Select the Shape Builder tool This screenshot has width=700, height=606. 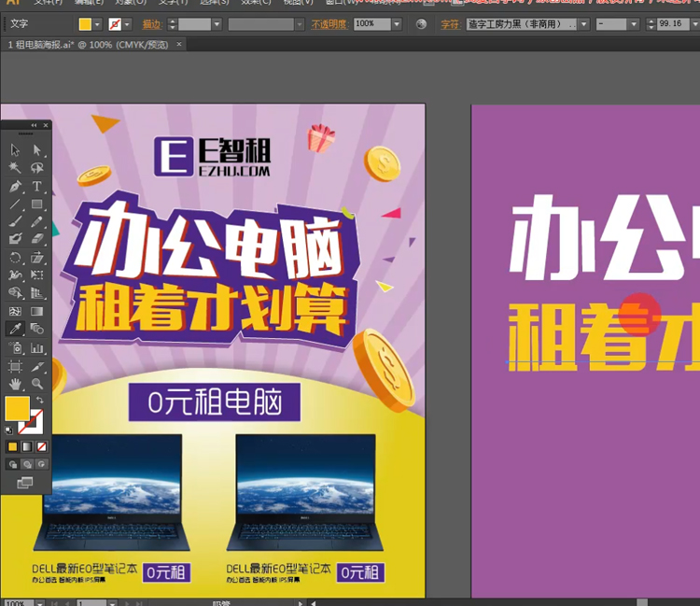pos(15,292)
